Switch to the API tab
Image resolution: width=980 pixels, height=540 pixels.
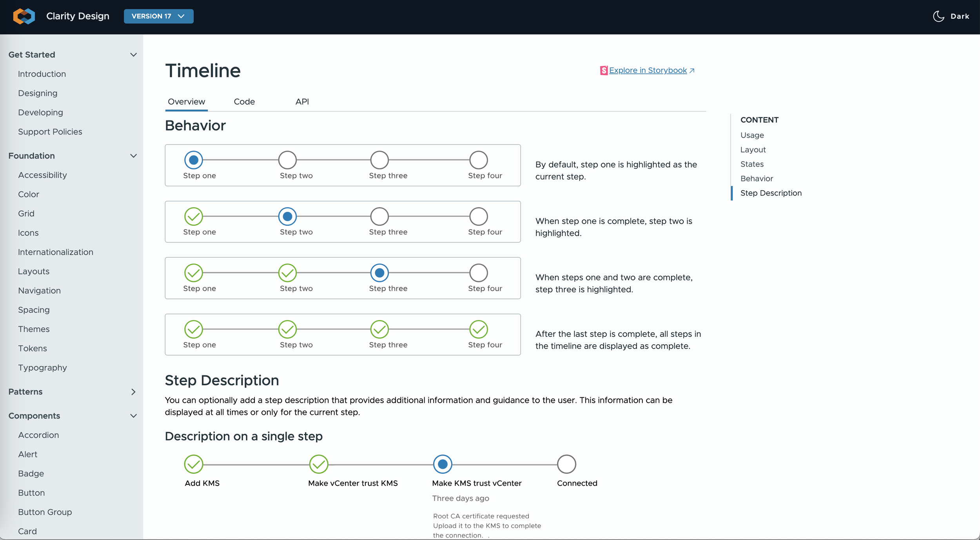(x=302, y=102)
